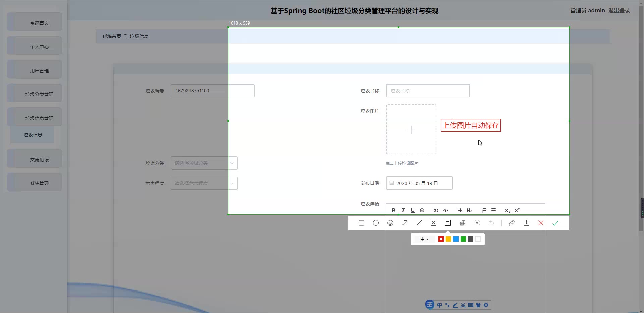Image resolution: width=644 pixels, height=313 pixels.
Task: Cancel the screenshot with red X
Action: 541,223
